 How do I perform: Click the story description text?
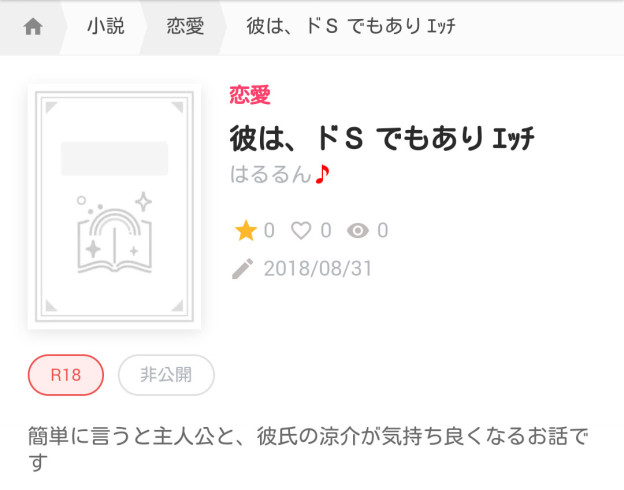pyautogui.click(x=308, y=449)
